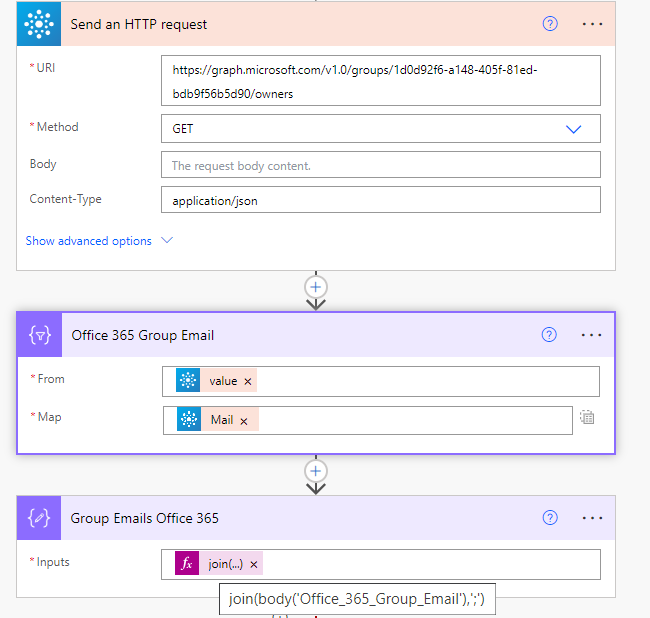This screenshot has height=618, width=650.
Task: Click the connector icon on the value token
Action: [x=188, y=380]
